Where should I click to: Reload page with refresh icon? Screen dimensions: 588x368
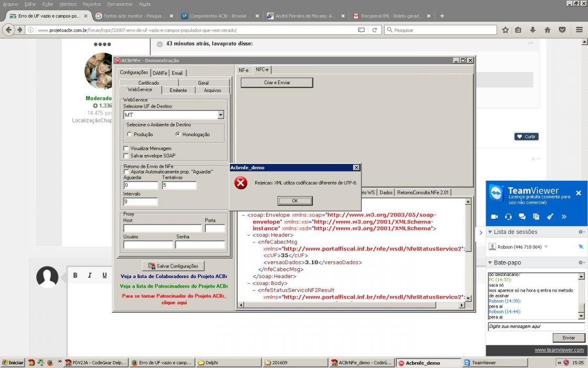[x=374, y=30]
